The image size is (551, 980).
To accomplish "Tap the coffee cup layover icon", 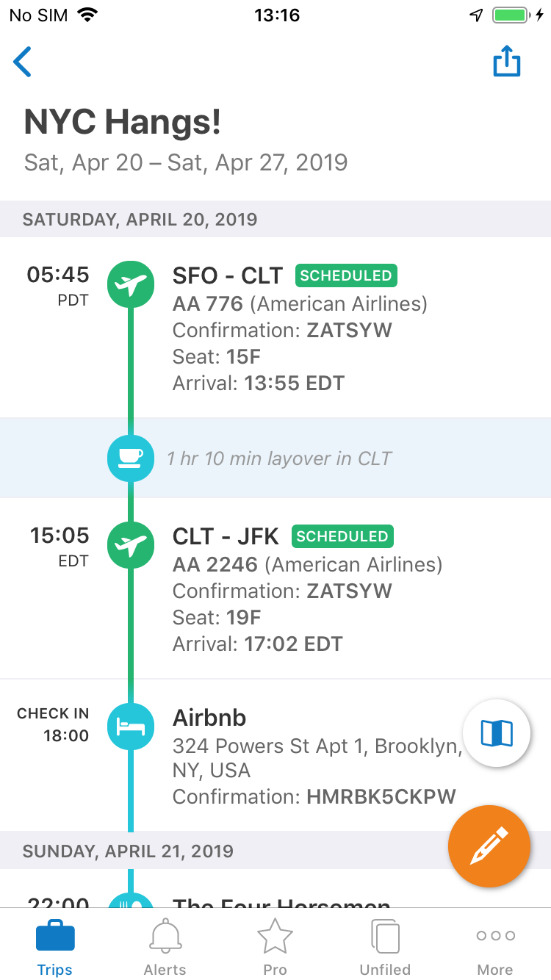I will (131, 458).
